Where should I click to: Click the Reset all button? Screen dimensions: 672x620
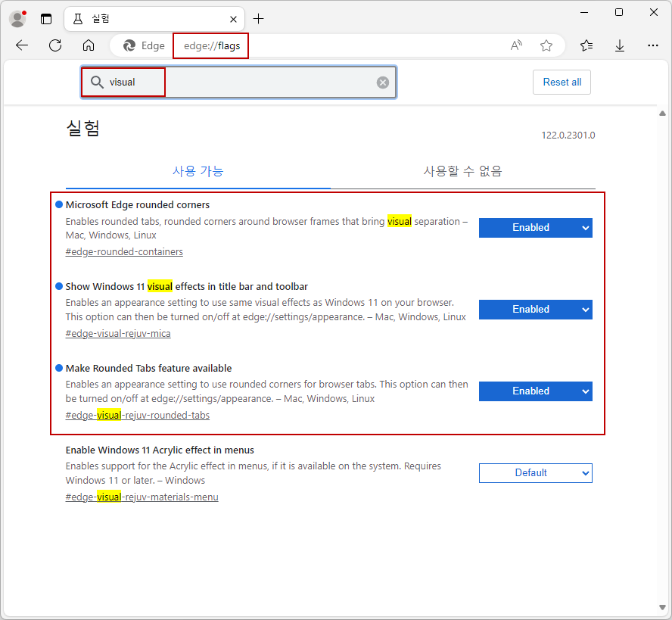[x=562, y=82]
